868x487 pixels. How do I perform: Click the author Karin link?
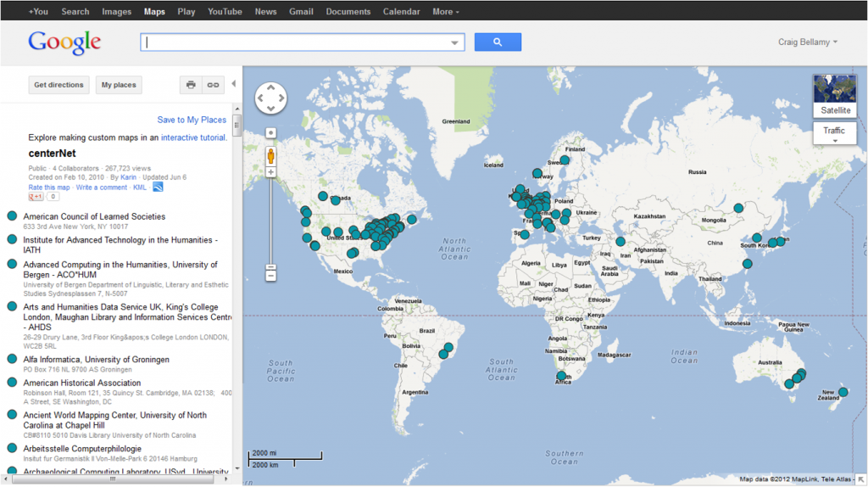[129, 177]
